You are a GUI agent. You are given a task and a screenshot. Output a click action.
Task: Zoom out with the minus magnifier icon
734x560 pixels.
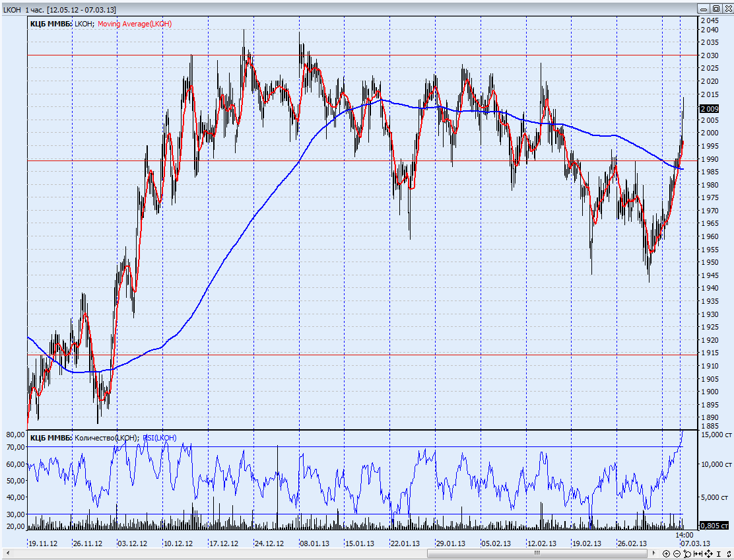[677, 554]
